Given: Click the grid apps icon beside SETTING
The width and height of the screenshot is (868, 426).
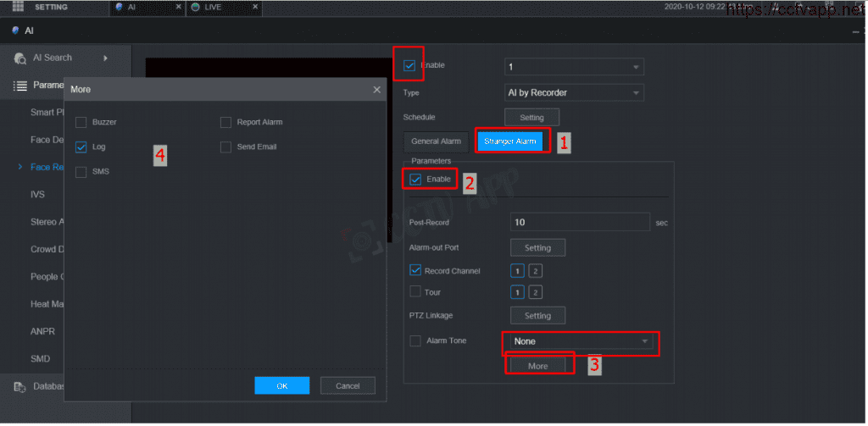Looking at the screenshot, I should [x=18, y=7].
